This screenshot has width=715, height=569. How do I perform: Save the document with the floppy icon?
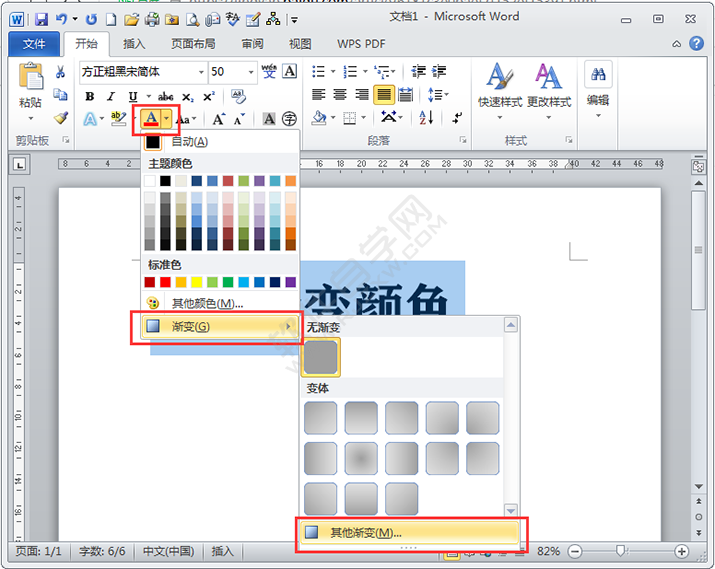(x=41, y=19)
